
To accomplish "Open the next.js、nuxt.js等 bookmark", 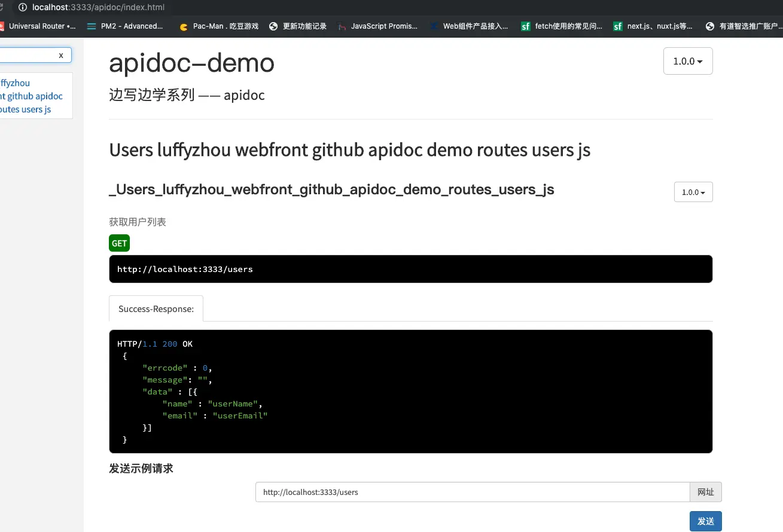I will click(x=653, y=26).
